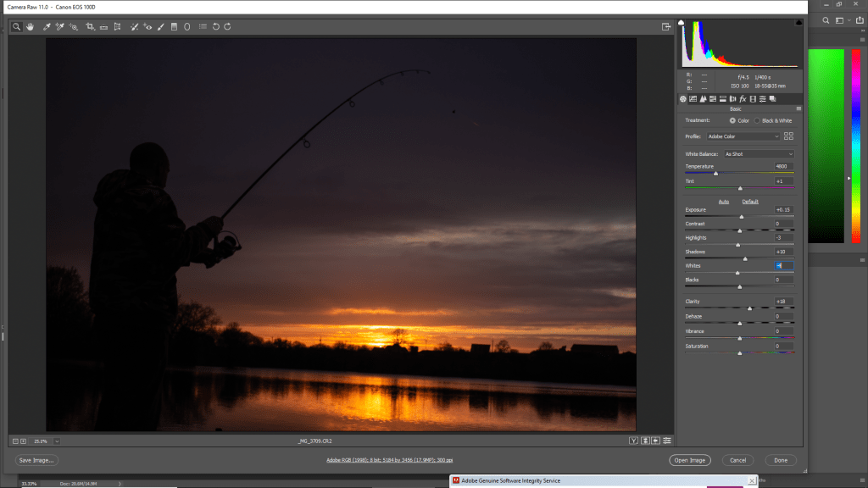
Task: Toggle the highlight clipping warning
Action: (798, 23)
